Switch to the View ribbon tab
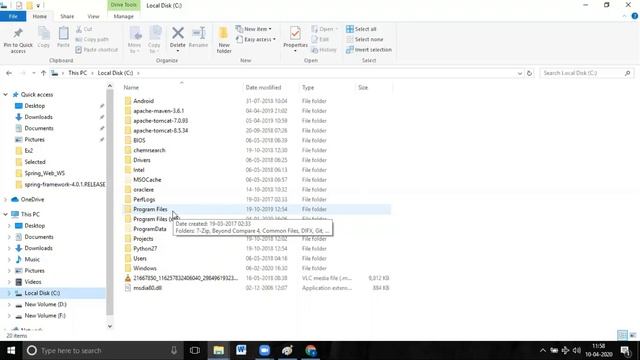The width and height of the screenshot is (640, 360). (93, 16)
